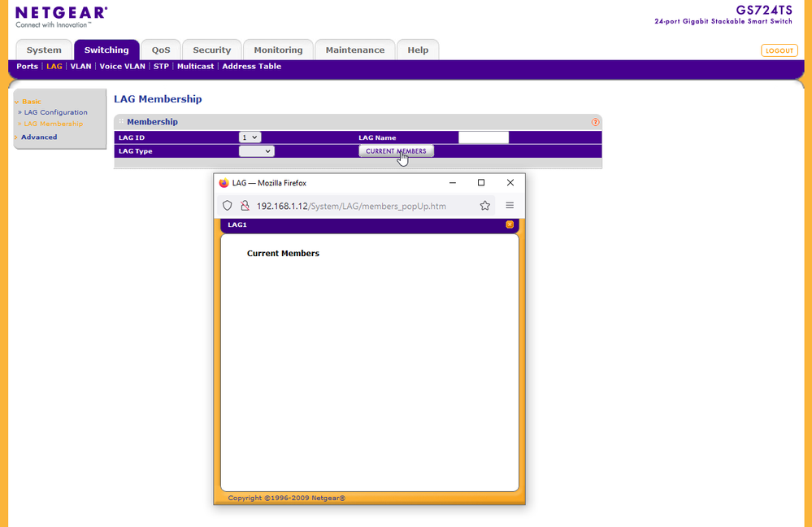Select the Multicast submenu item

tap(195, 67)
